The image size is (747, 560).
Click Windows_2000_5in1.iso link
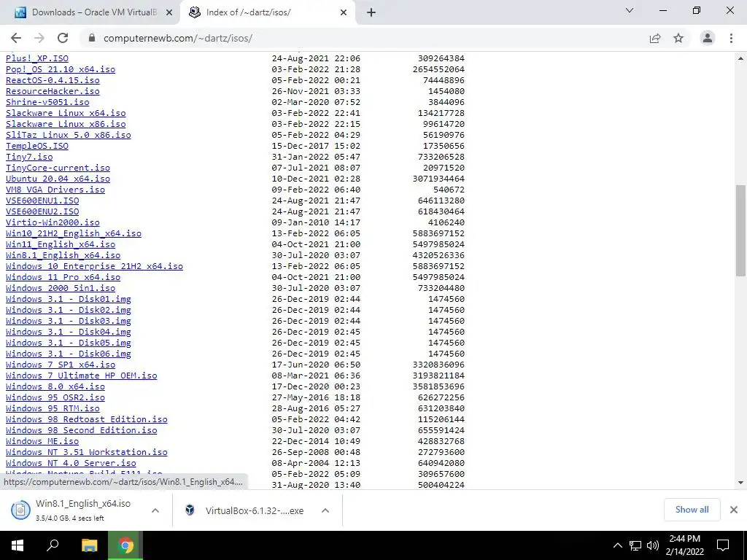(x=61, y=288)
